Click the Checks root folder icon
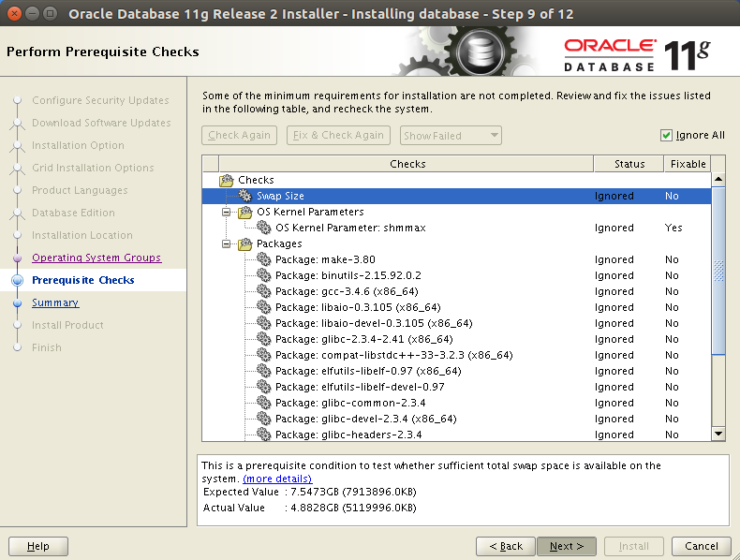This screenshot has width=740, height=560. tap(227, 180)
